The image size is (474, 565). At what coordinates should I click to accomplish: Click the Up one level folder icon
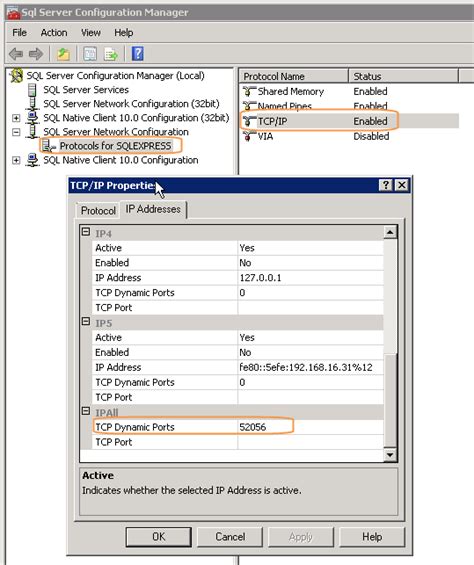(x=63, y=54)
